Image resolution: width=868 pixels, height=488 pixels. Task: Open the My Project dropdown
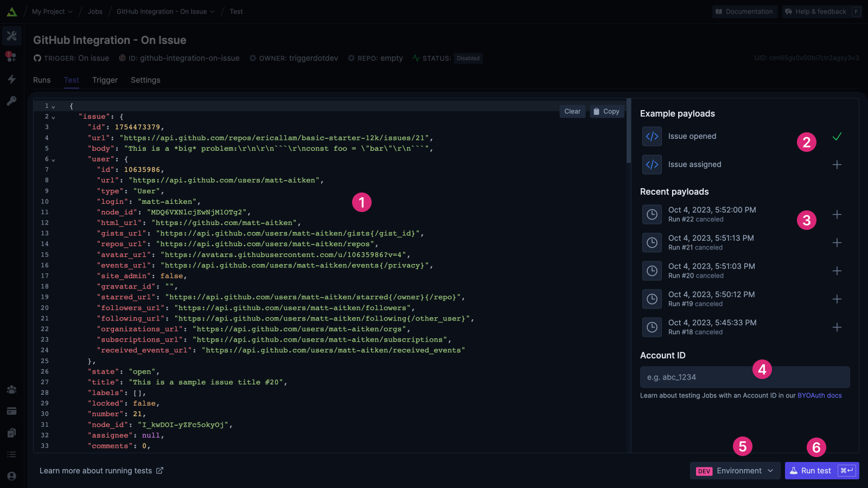[52, 11]
